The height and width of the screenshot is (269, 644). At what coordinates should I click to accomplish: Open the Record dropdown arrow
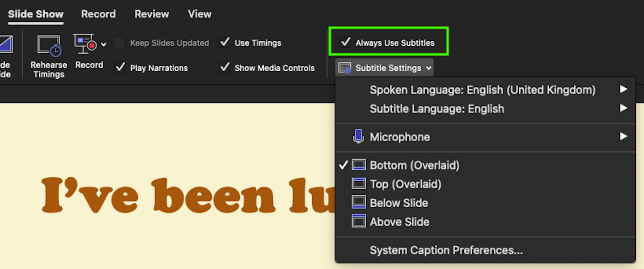pyautogui.click(x=104, y=44)
